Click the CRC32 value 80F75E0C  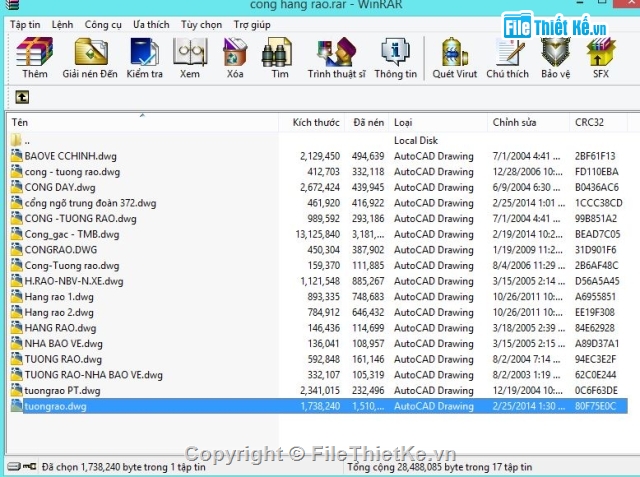point(595,406)
